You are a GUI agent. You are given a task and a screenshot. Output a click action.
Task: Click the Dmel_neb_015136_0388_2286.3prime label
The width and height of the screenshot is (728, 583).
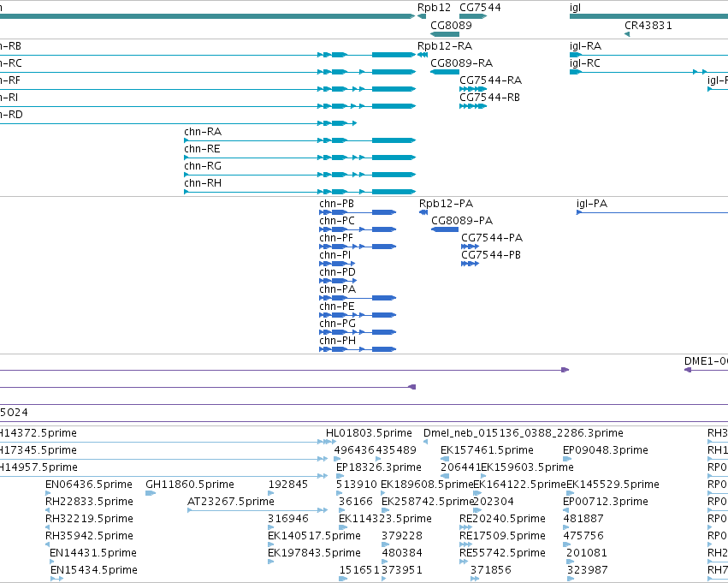point(524,433)
